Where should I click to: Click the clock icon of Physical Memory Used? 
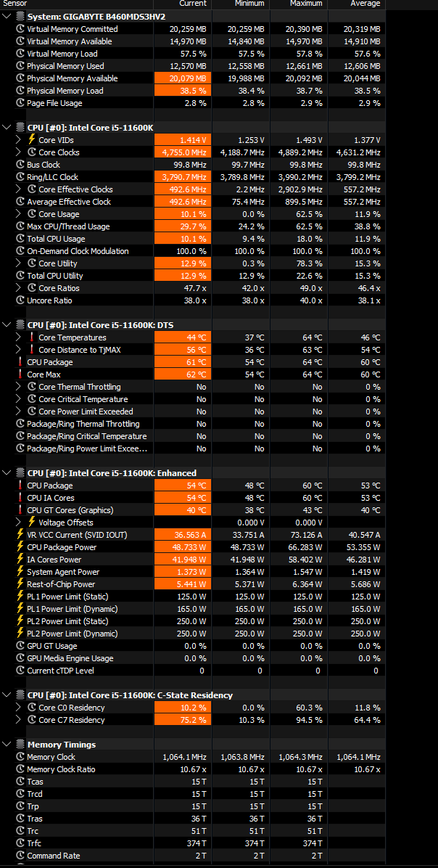tap(20, 66)
